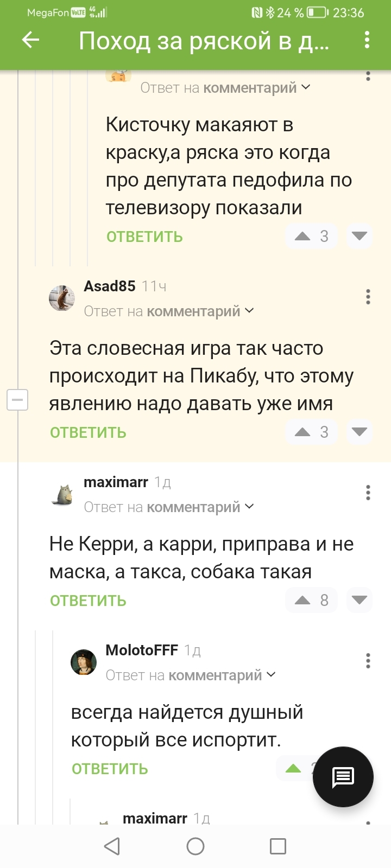Image resolution: width=391 pixels, height=868 pixels.
Task: Upvote the comment about кисточку
Action: point(303,237)
